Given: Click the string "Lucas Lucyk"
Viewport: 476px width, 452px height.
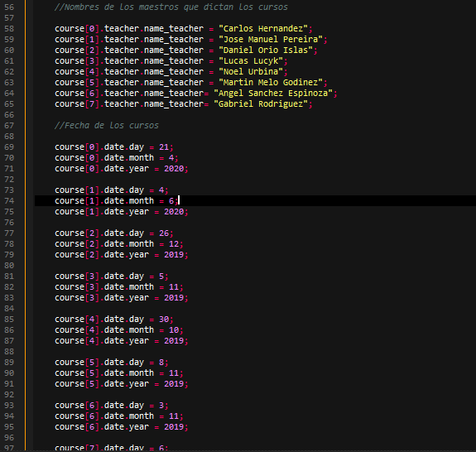Looking at the screenshot, I should [x=251, y=61].
